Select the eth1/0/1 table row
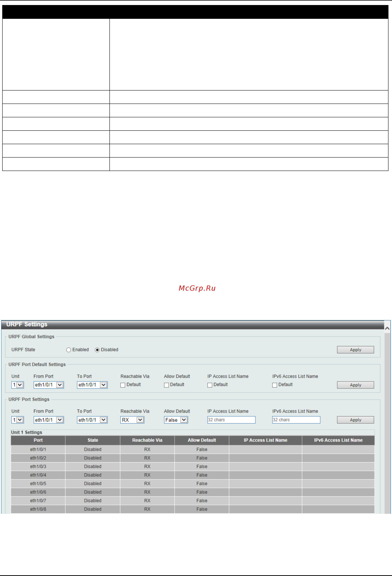Viewport: 392px width, 576px height. point(192,450)
